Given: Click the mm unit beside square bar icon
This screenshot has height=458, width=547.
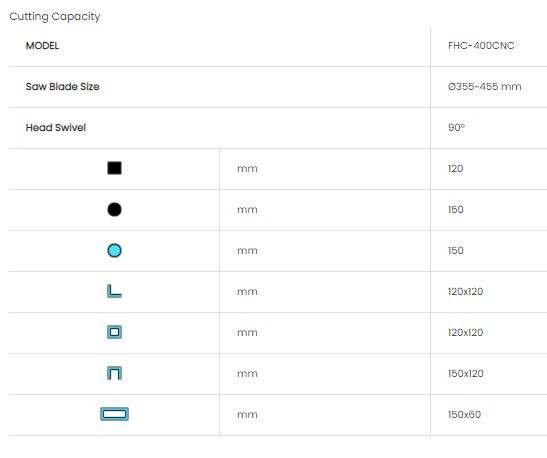Looking at the screenshot, I should [247, 169].
